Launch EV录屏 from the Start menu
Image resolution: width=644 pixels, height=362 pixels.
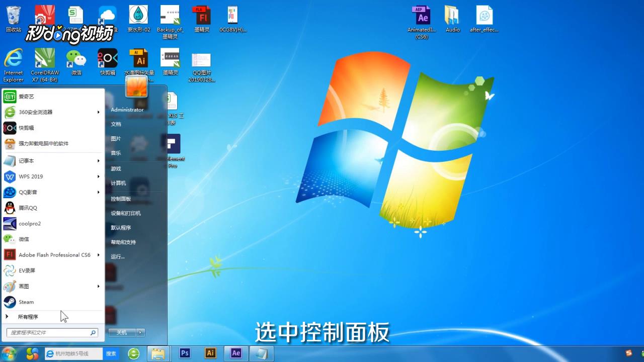pos(52,270)
